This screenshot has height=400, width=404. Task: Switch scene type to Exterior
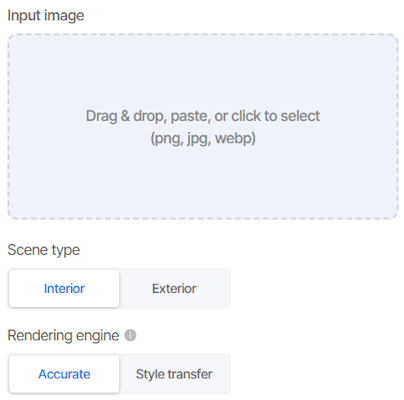(x=174, y=288)
